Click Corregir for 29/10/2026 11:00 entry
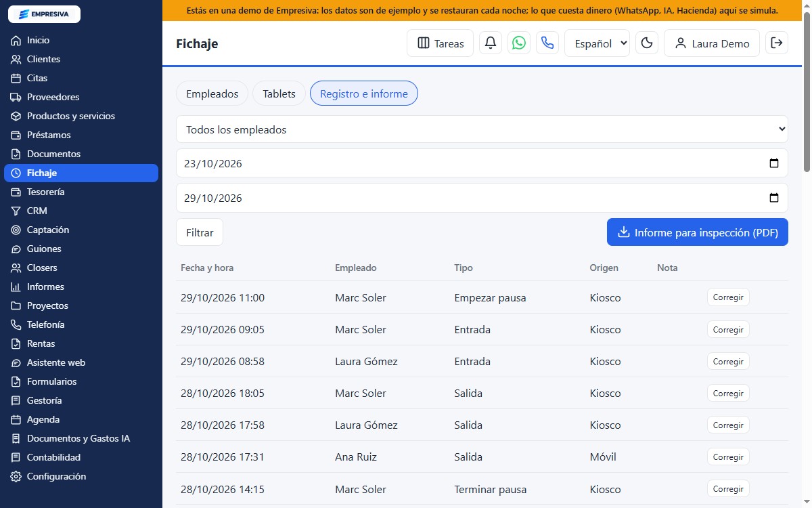This screenshot has width=812, height=508. (728, 297)
